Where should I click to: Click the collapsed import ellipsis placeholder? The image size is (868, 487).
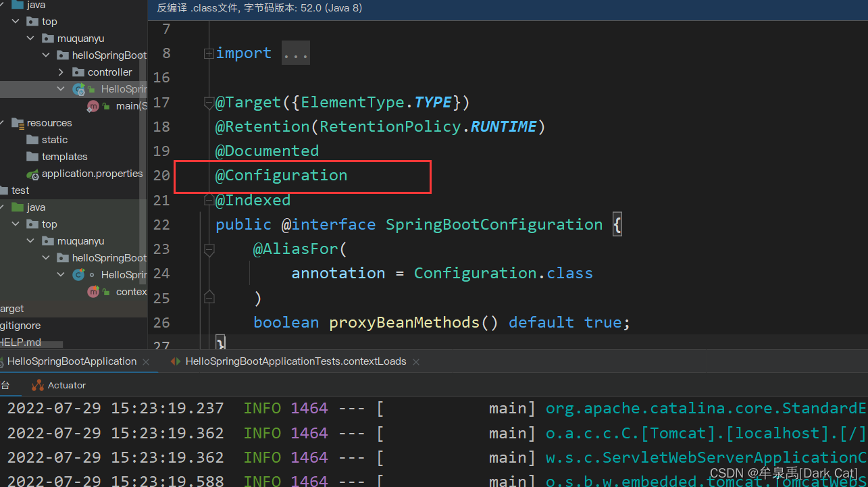[296, 53]
